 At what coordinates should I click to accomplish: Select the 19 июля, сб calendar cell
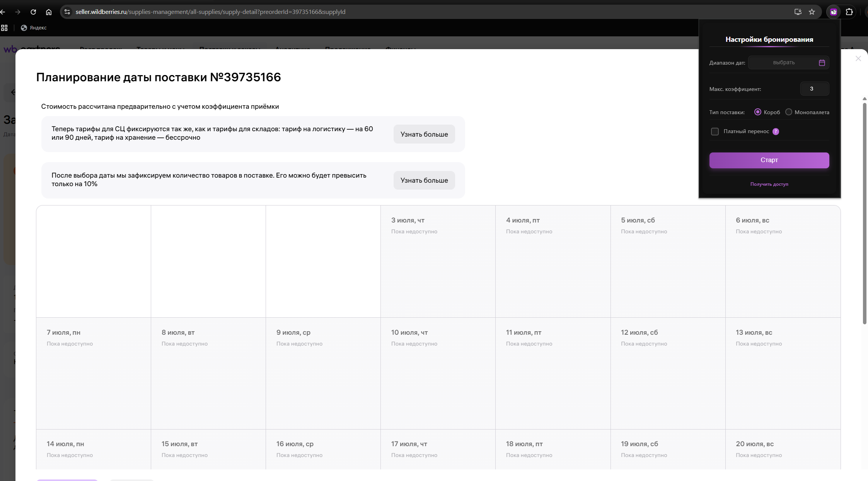point(668,449)
